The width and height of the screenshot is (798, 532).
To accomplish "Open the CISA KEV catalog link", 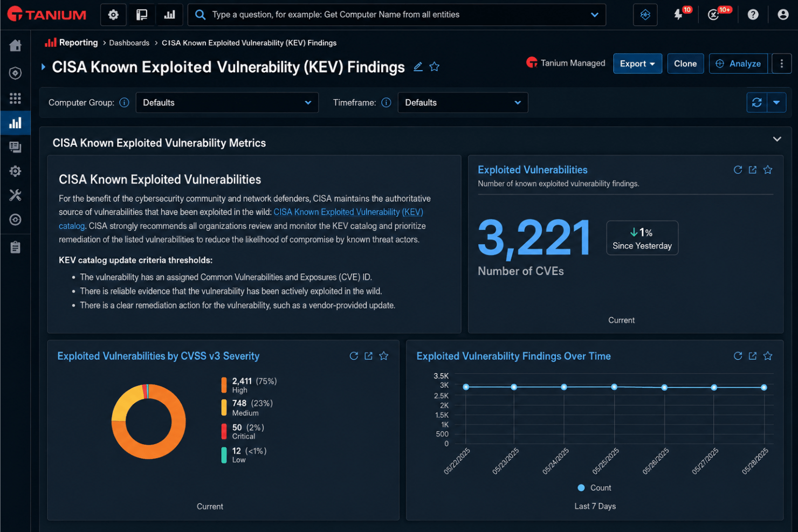I will (348, 212).
